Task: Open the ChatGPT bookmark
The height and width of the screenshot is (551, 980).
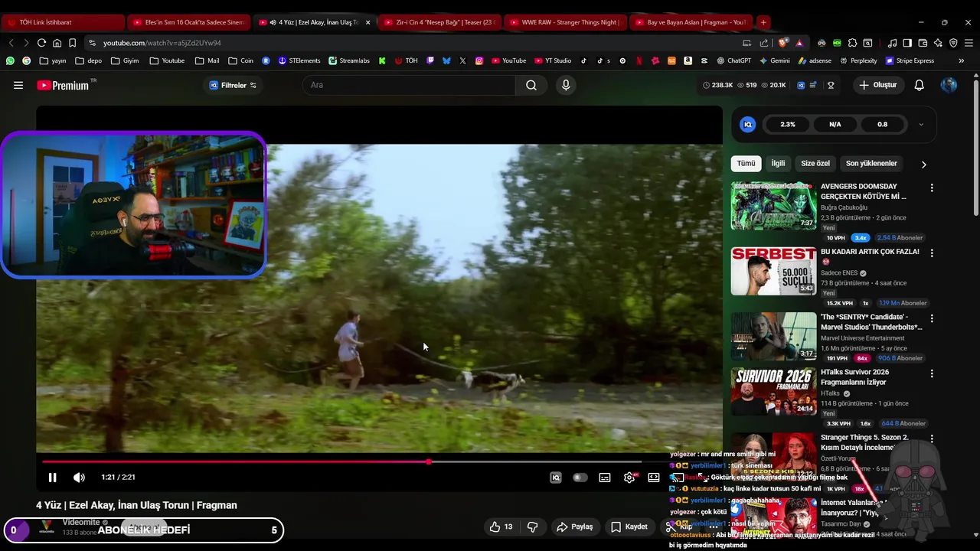Action: [x=733, y=60]
